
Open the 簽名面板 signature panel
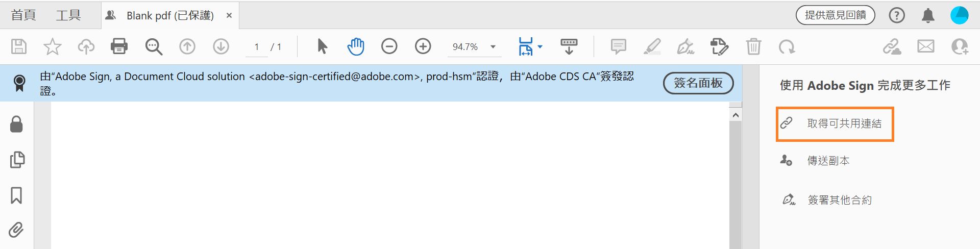point(698,83)
